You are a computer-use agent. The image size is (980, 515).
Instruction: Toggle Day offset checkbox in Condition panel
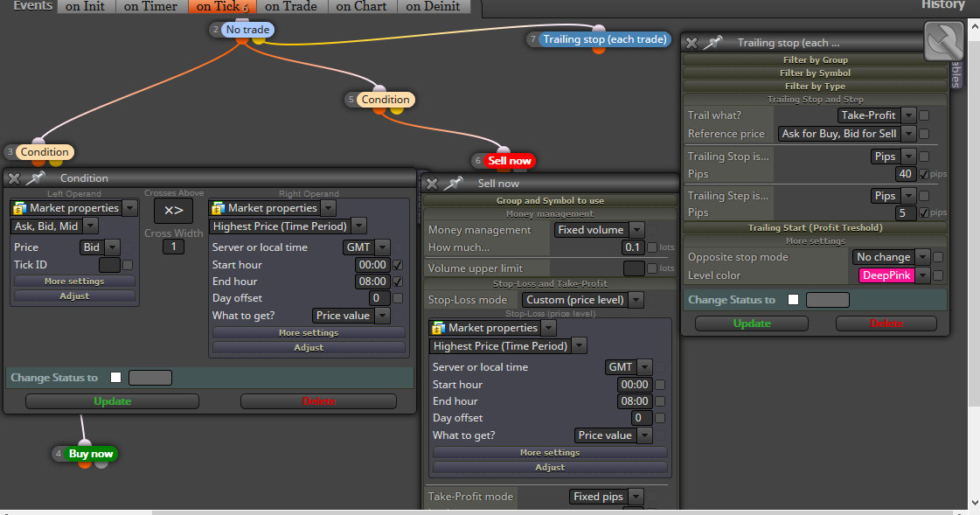click(398, 299)
